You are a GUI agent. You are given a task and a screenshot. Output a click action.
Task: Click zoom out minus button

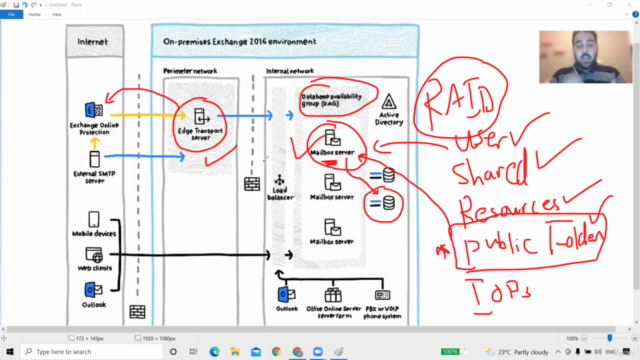click(x=584, y=338)
